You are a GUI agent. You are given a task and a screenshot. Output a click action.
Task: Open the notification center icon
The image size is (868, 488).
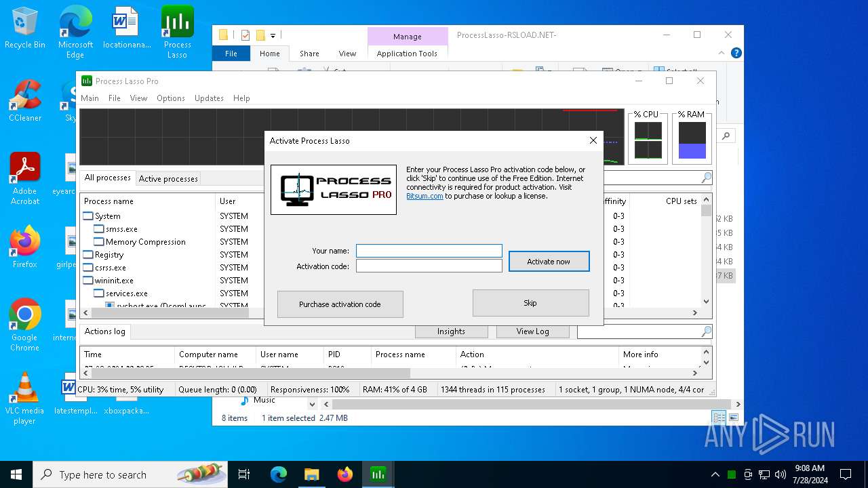pos(846,474)
